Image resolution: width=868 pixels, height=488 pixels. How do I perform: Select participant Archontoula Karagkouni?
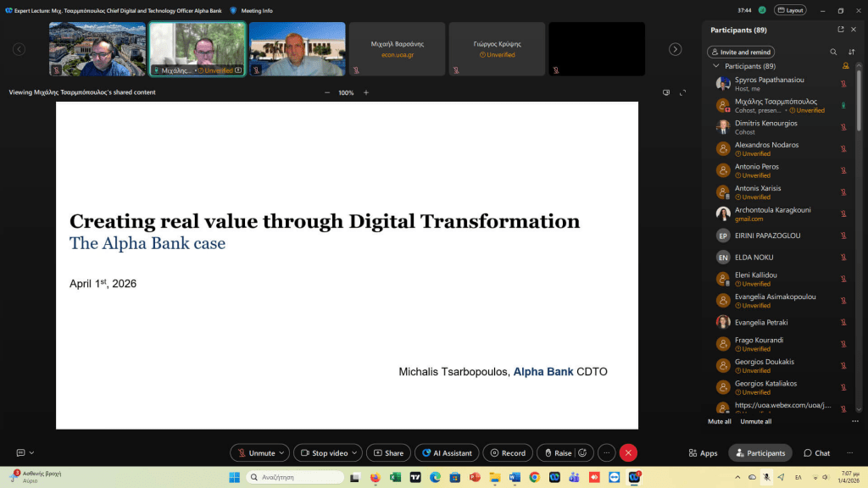(781, 214)
